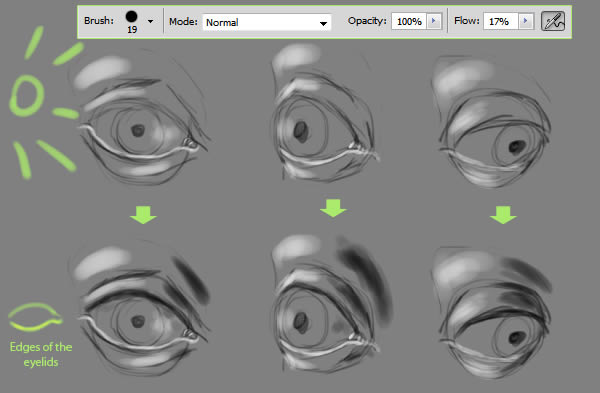Click the round brush tip preview

click(x=132, y=16)
